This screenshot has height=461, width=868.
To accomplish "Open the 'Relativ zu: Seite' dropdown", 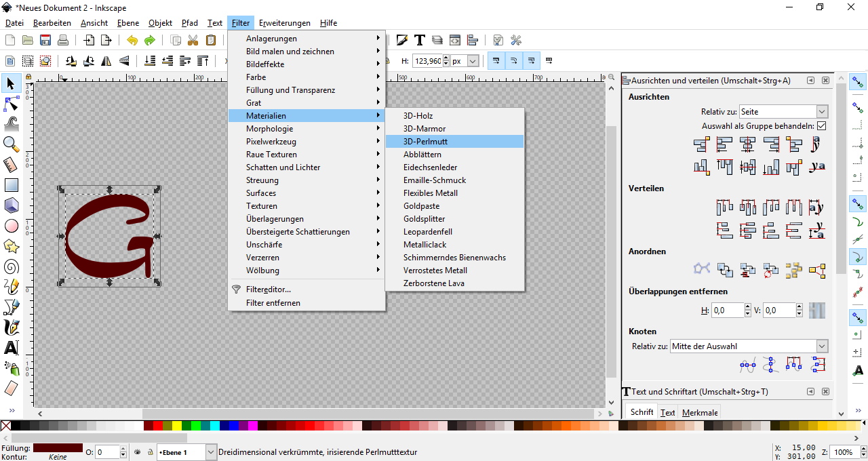I will [x=783, y=111].
